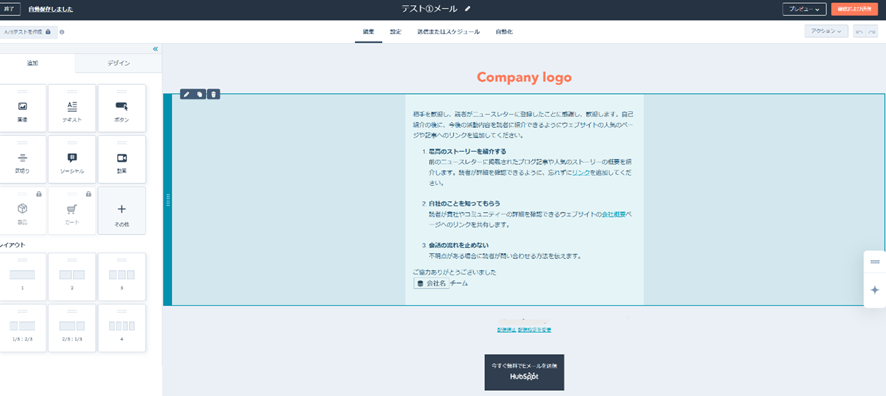Click the lines icon on right edge

(x=875, y=262)
